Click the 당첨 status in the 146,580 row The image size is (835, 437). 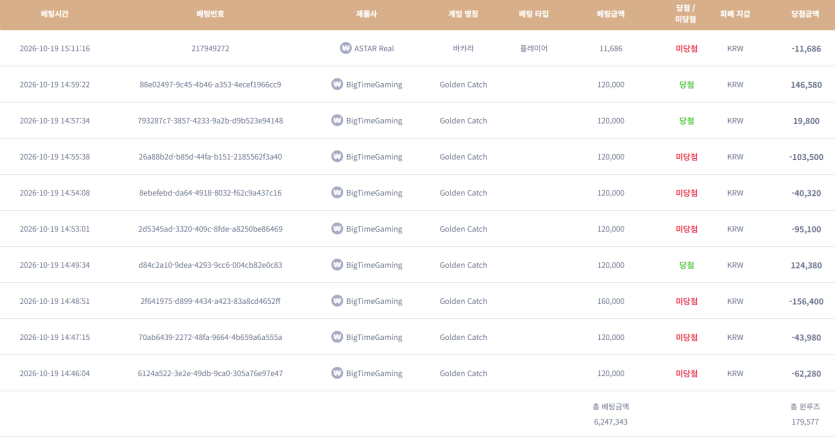686,85
